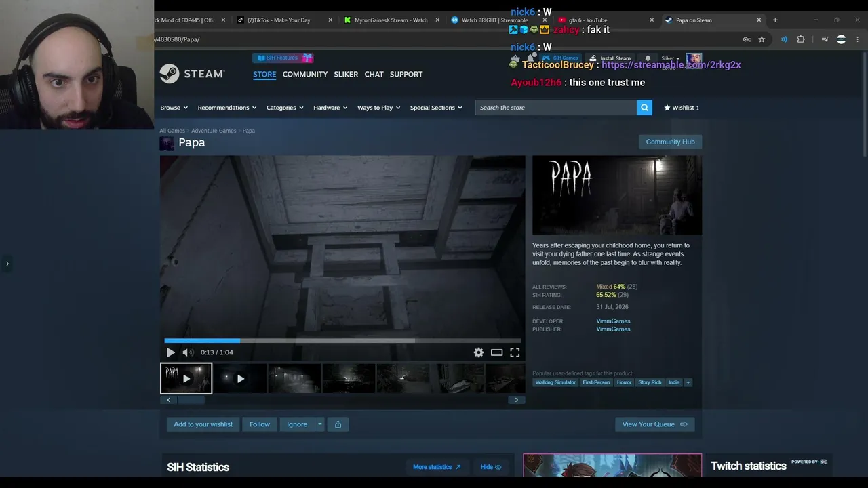Click the plus button after the Indie tag

point(688,382)
